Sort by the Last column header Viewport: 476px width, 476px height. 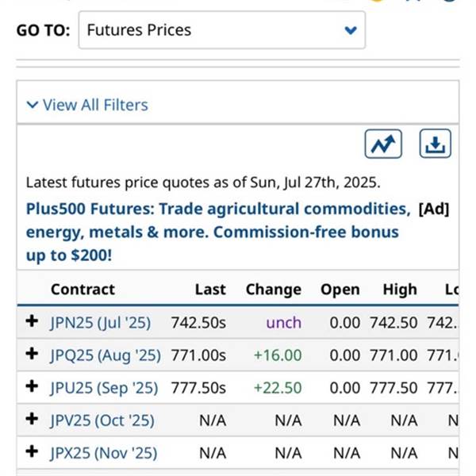pyautogui.click(x=210, y=290)
